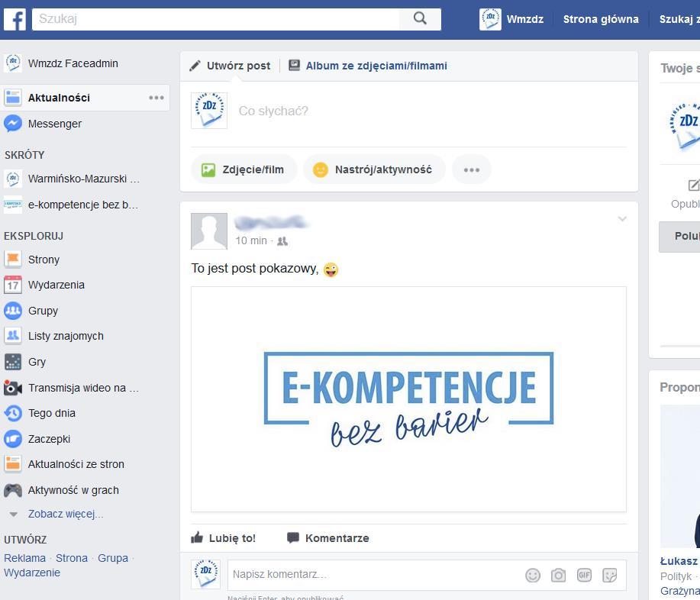Open the Wmzdz profile in top bar
The width and height of the screenshot is (700, 600).
511,19
